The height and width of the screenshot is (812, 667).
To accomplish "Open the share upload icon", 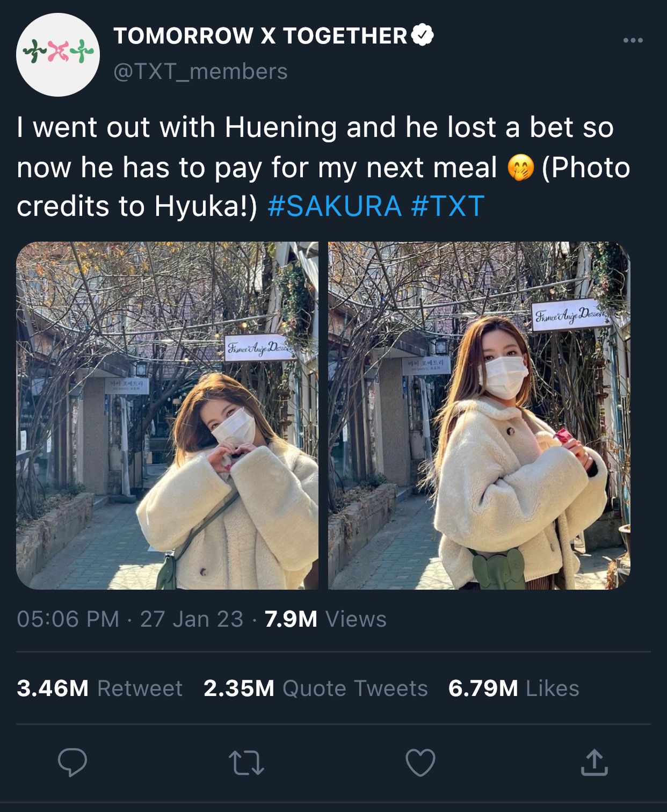I will point(594,762).
